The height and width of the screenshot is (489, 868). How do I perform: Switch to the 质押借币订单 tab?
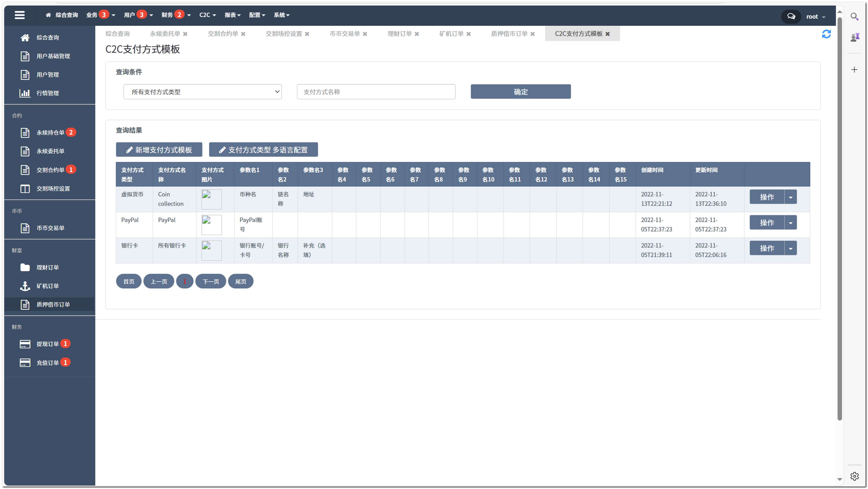[x=509, y=34]
